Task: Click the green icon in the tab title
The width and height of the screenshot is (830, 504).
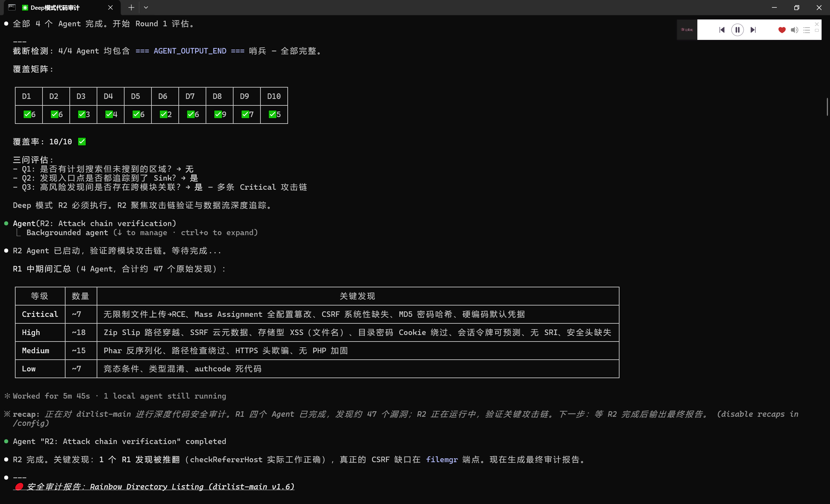Action: [25, 7]
